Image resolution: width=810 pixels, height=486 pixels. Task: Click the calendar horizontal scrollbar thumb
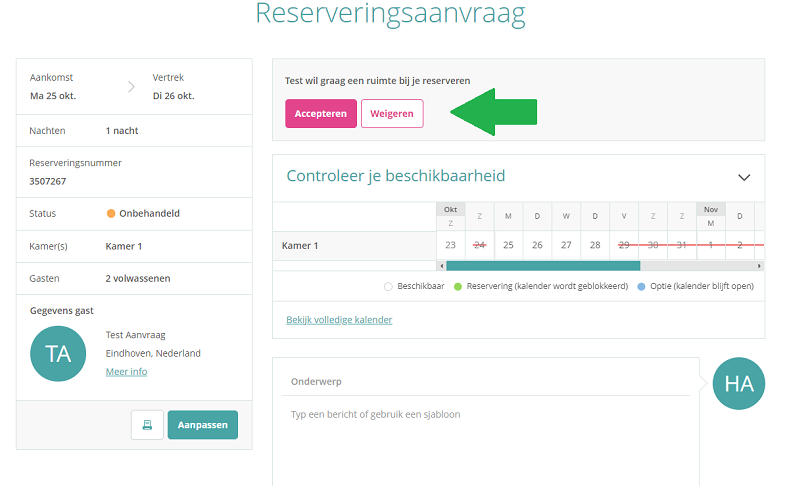point(542,266)
